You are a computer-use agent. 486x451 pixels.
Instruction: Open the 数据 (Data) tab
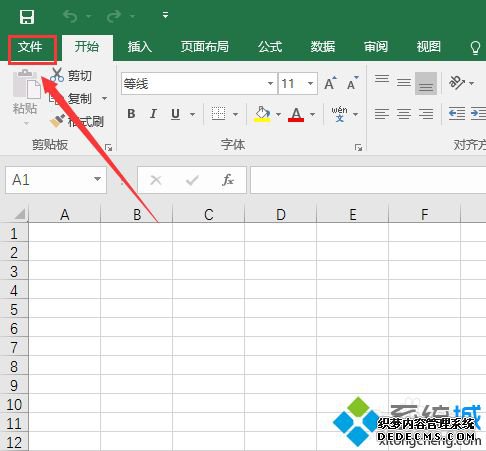[323, 47]
